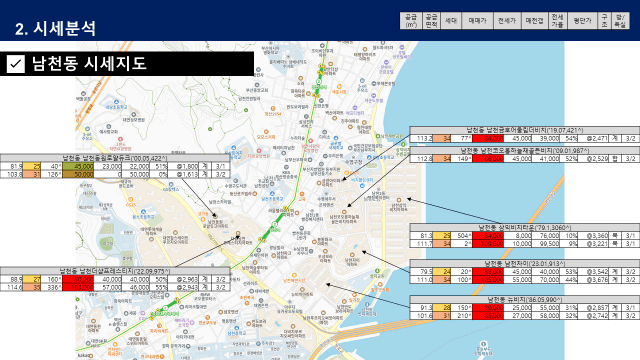Select the 8,000 jeonse price cell
The height and width of the screenshot is (360, 640).
click(x=518, y=236)
